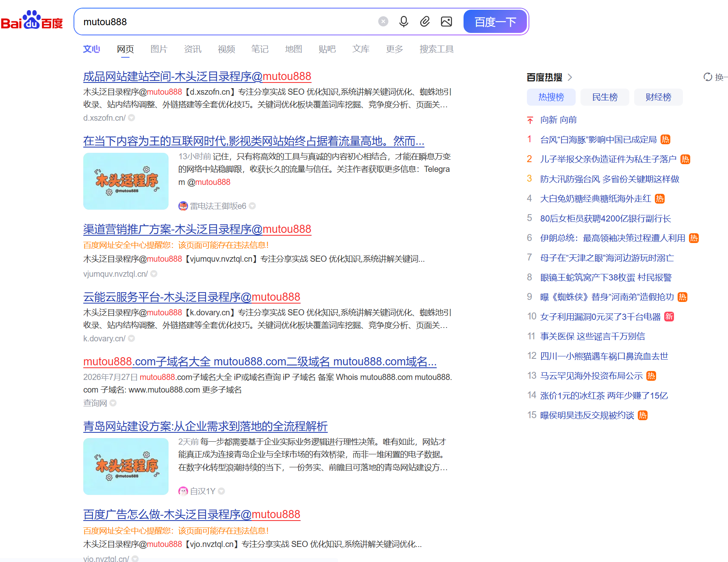Click the vjumquv.nvztql.cn/ source URL
This screenshot has width=728, height=562.
[x=115, y=274]
